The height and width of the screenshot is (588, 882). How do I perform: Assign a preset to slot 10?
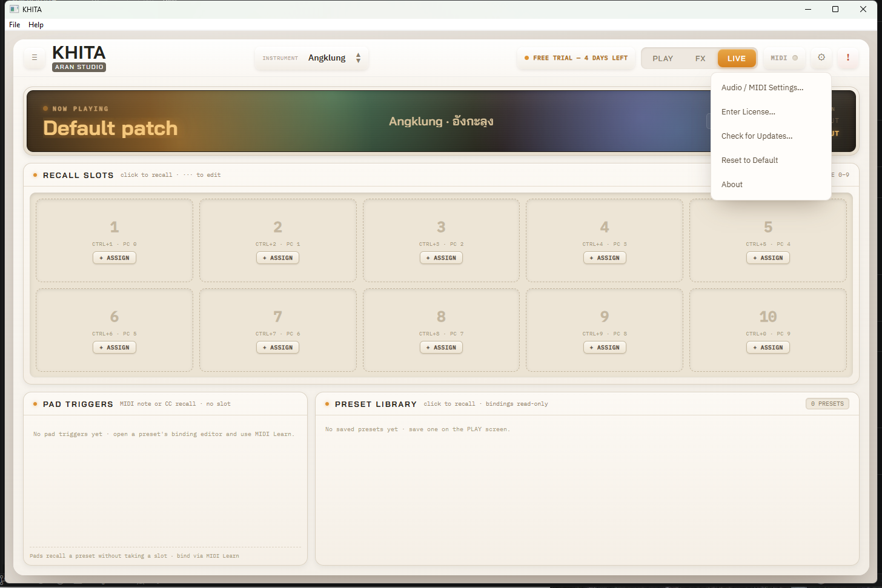(x=768, y=348)
